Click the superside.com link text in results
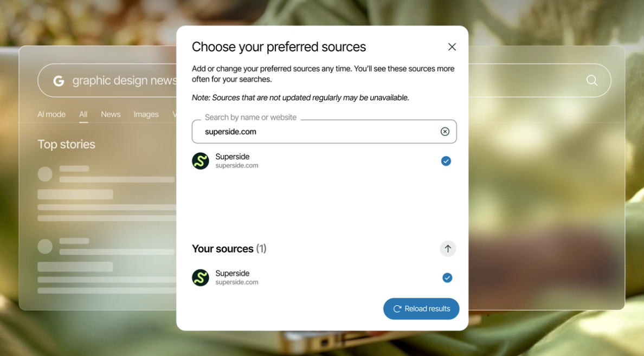644x356 pixels. [x=236, y=165]
